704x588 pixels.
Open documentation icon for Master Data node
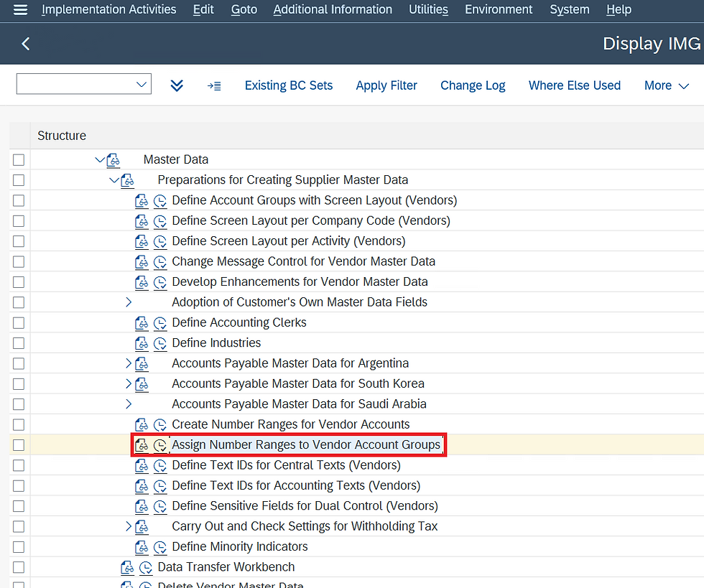[x=114, y=160]
